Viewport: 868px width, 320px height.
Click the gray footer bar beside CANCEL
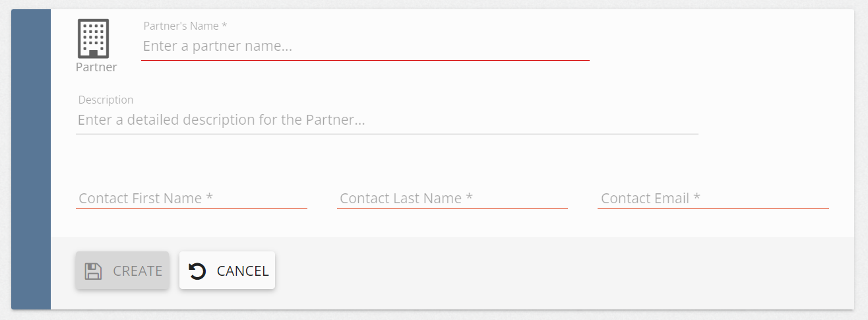tap(528, 272)
